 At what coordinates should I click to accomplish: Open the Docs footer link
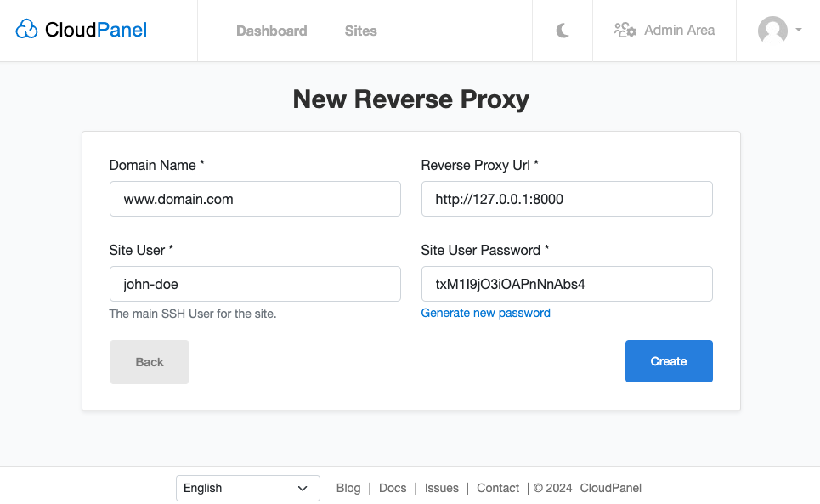click(393, 488)
